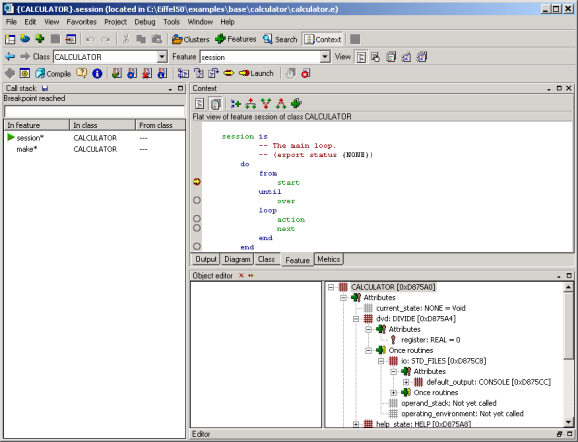
Task: Click the cut scissors icon
Action: (x=126, y=39)
